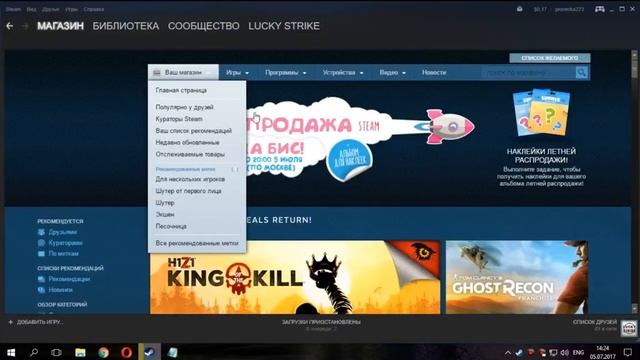Open the volume icon in system tray

coord(565,352)
